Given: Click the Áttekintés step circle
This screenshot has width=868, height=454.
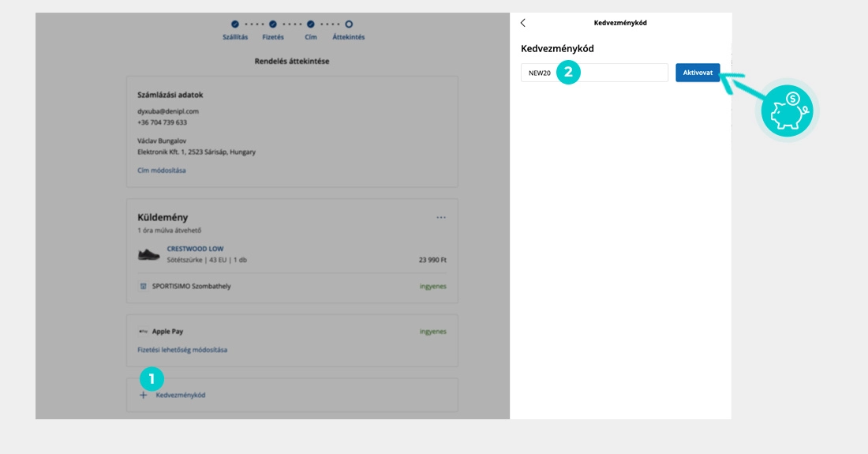Looking at the screenshot, I should point(349,24).
